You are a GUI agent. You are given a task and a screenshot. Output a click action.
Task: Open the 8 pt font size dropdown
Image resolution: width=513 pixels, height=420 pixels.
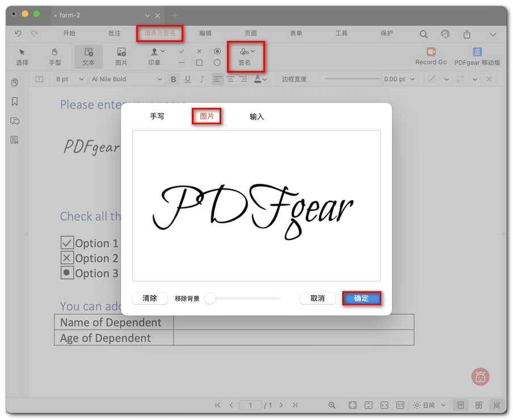coord(69,79)
